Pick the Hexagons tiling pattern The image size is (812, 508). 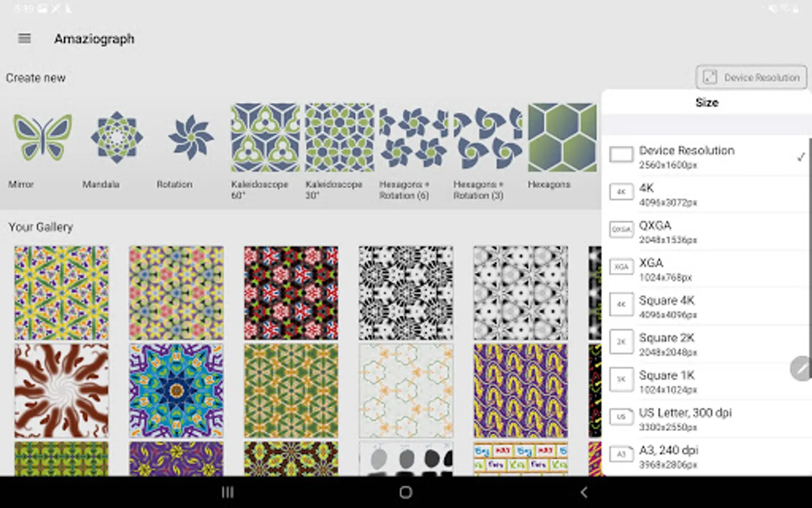click(x=562, y=138)
